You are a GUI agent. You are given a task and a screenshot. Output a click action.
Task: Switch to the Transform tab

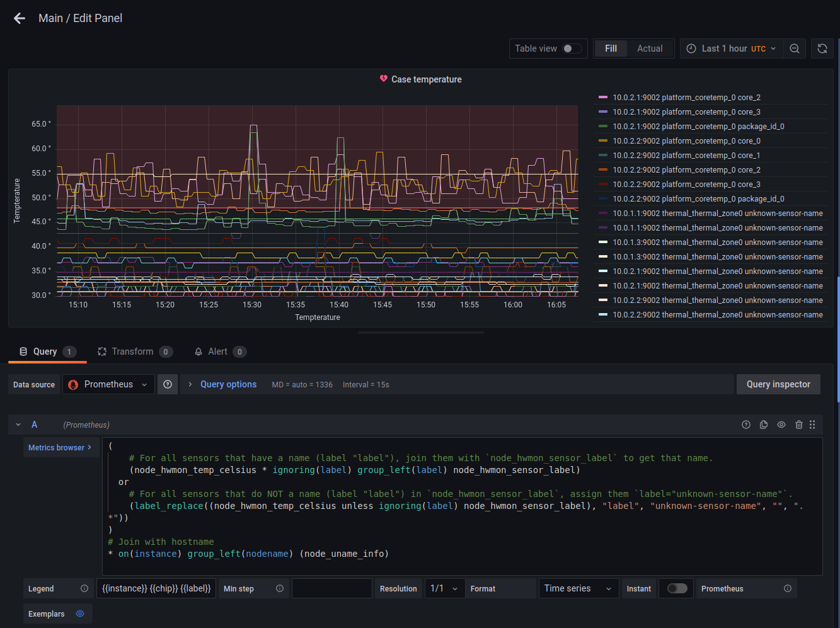[132, 351]
